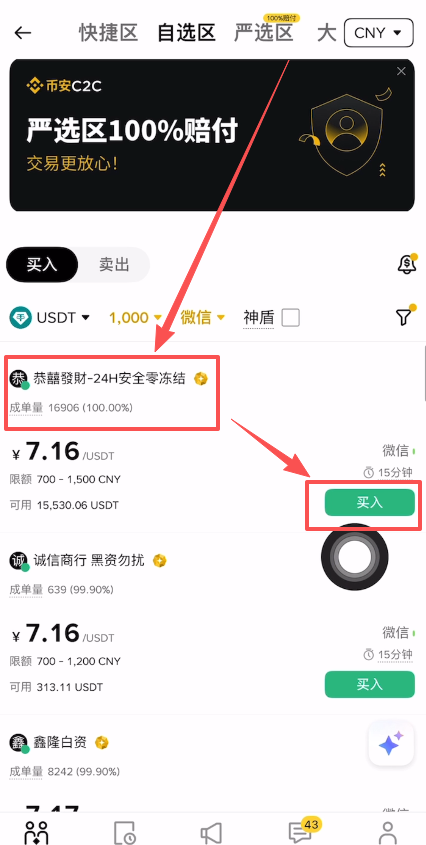The height and width of the screenshot is (845, 426).
Task: Switch to the 卖出 toggle
Action: pos(114,265)
